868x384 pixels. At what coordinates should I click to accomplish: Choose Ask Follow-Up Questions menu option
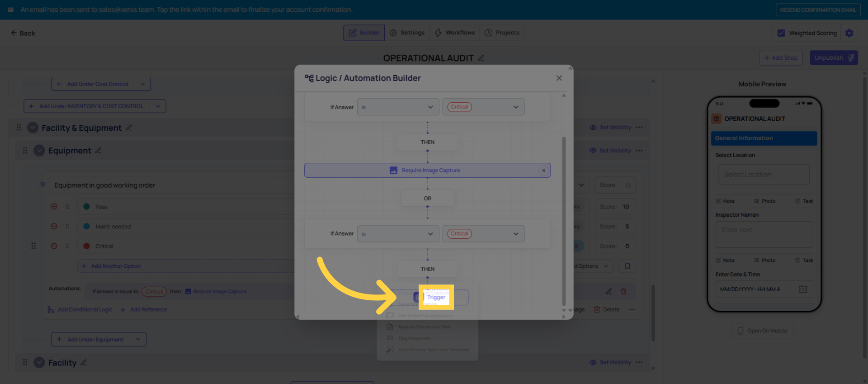point(425,316)
